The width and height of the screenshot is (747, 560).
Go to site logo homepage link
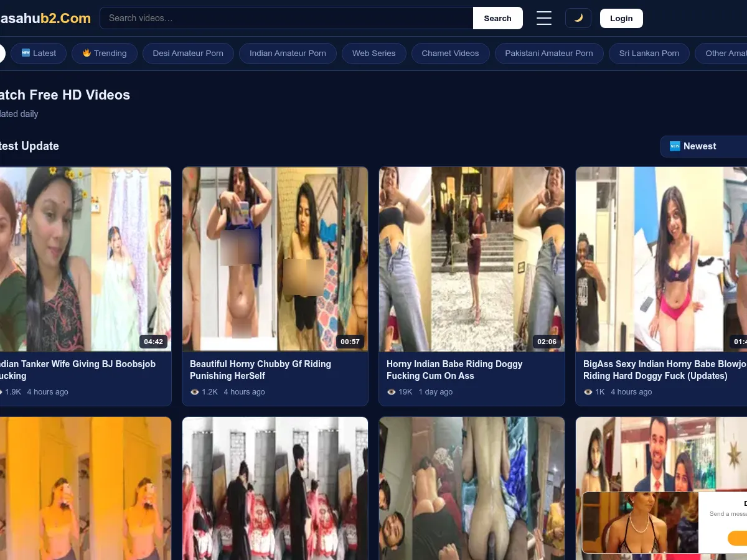pos(45,18)
